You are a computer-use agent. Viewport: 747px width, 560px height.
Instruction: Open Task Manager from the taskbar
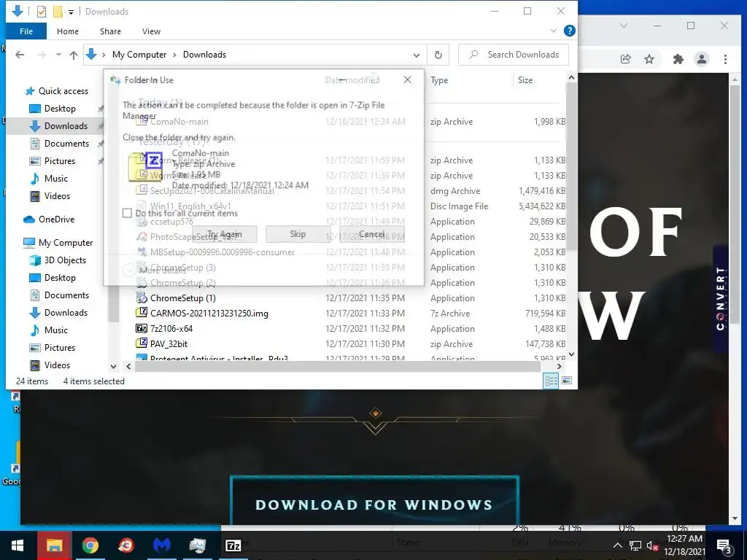point(197,545)
